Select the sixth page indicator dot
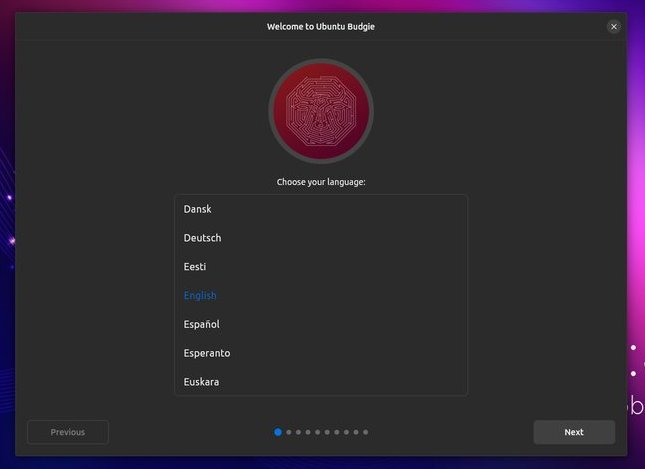 (x=327, y=432)
